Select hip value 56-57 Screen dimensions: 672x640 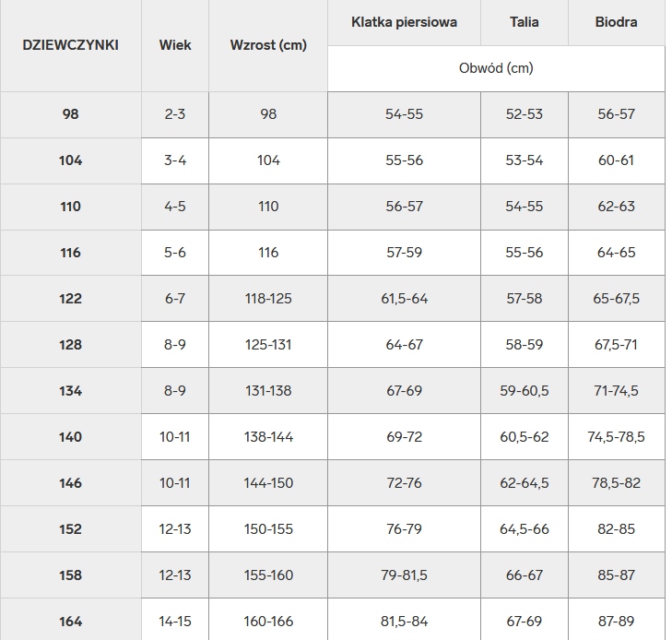point(617,114)
